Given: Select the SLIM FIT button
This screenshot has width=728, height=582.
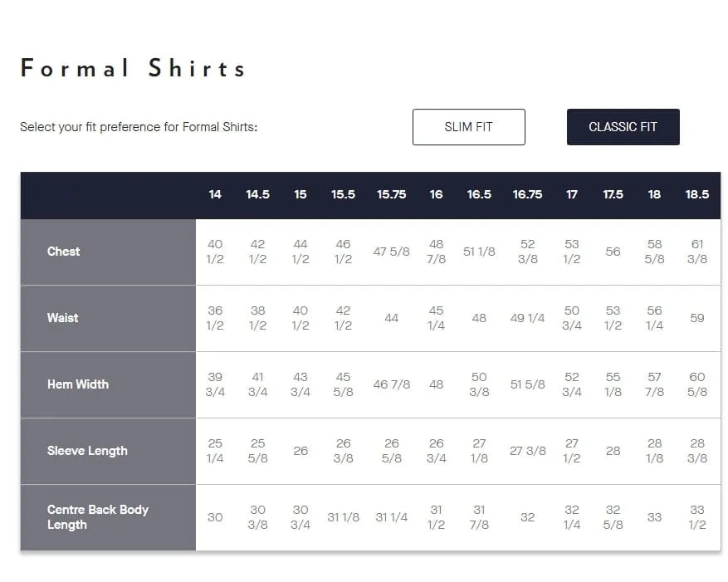Looking at the screenshot, I should pos(468,127).
